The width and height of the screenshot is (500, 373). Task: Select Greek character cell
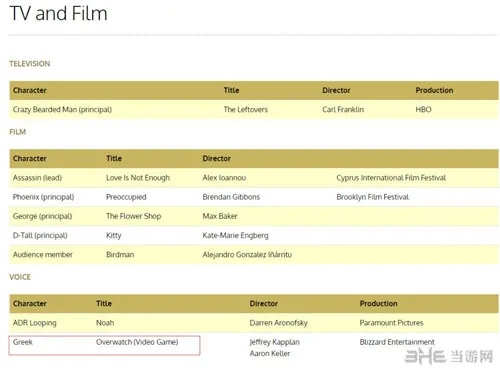click(x=23, y=342)
